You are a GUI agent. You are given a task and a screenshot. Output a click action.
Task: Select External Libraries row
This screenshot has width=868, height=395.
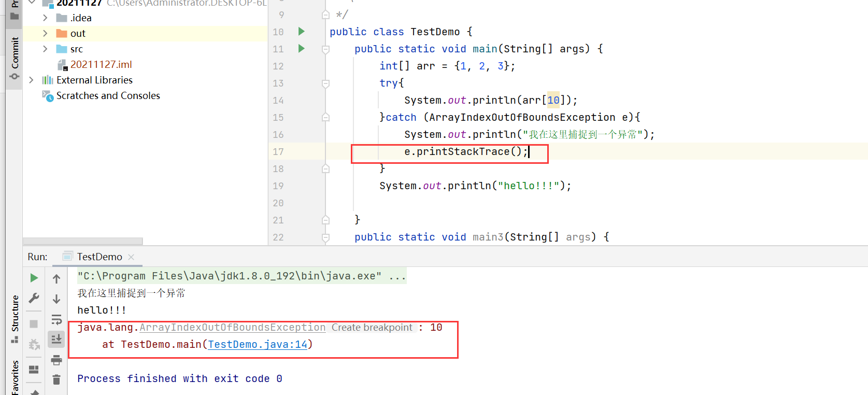[x=145, y=80]
